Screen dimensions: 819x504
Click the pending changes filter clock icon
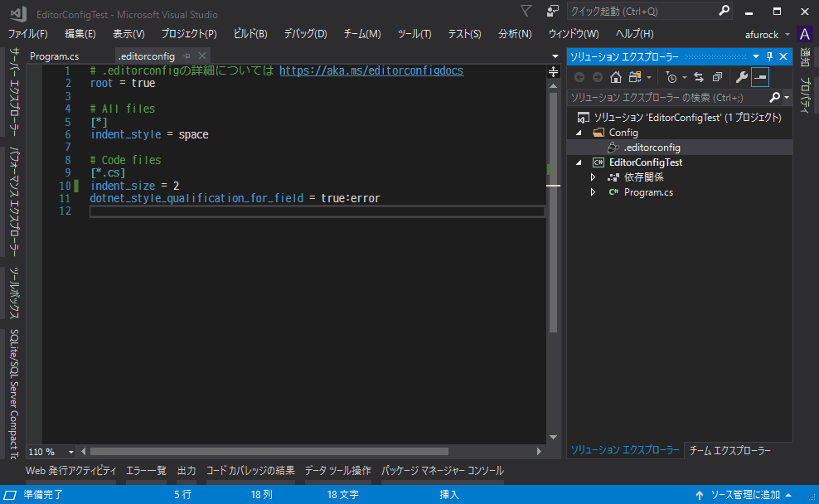[x=671, y=77]
